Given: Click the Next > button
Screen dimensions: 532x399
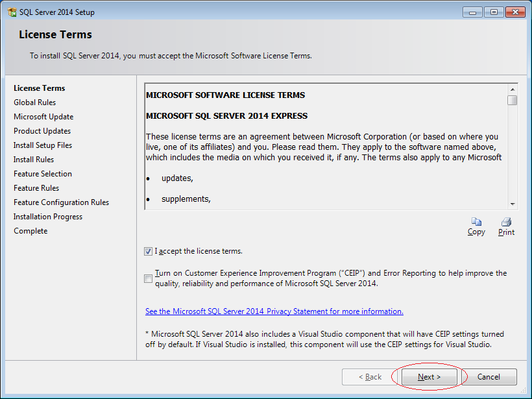Looking at the screenshot, I should tap(429, 377).
